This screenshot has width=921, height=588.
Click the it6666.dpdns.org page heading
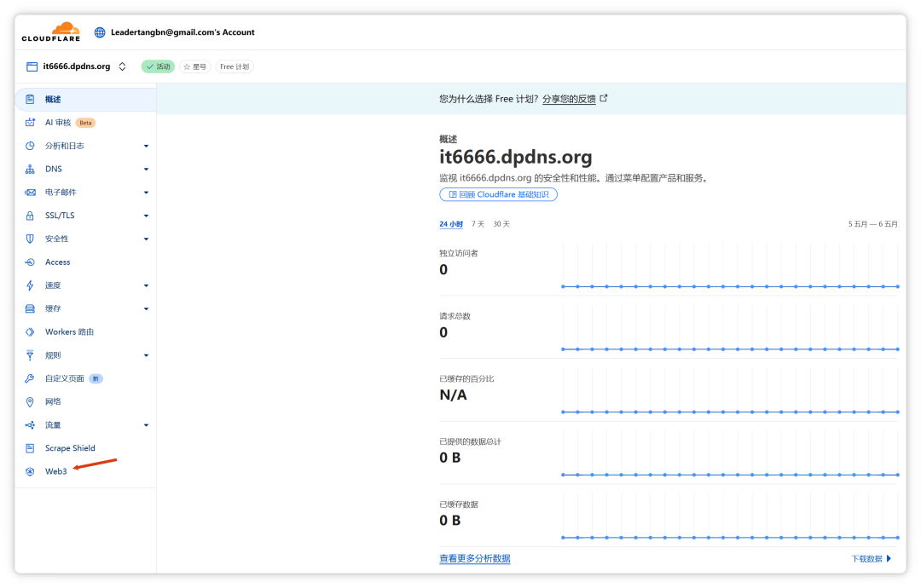coord(516,158)
